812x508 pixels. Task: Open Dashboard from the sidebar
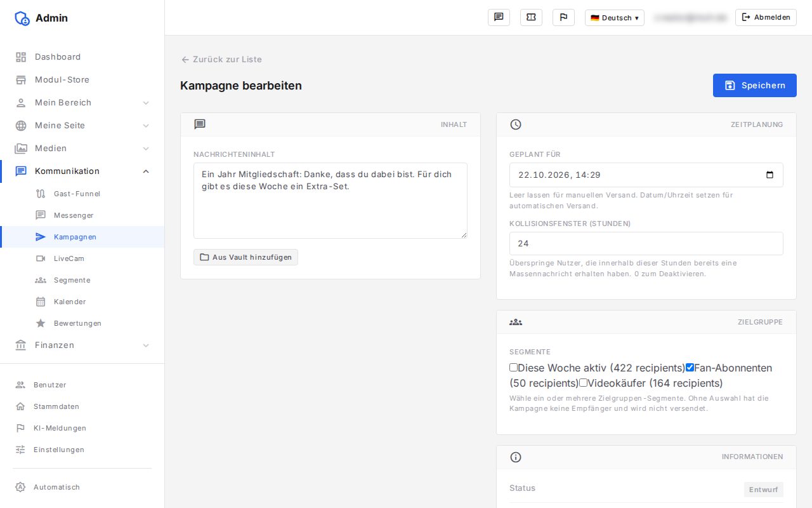pos(82,57)
